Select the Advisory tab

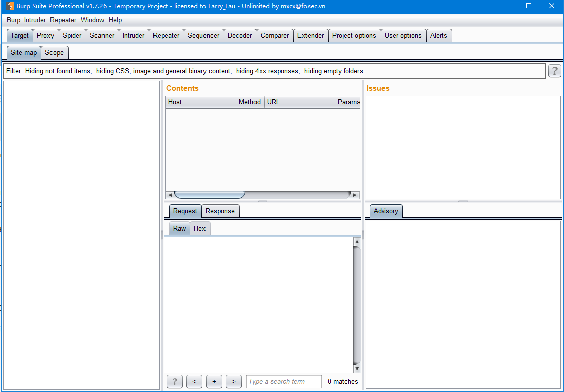click(386, 211)
